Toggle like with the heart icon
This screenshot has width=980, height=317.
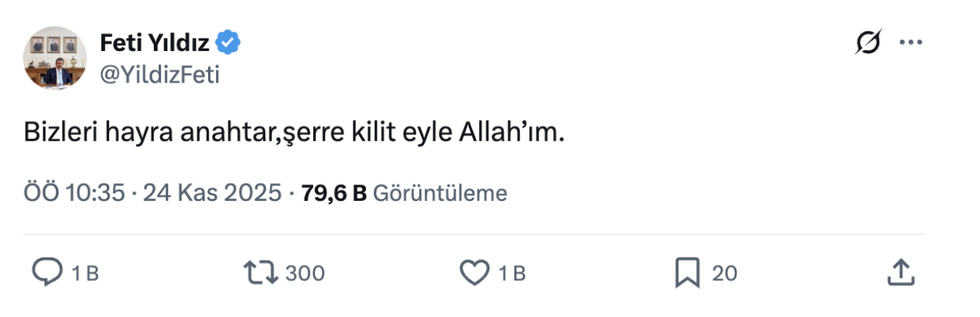[x=474, y=272]
